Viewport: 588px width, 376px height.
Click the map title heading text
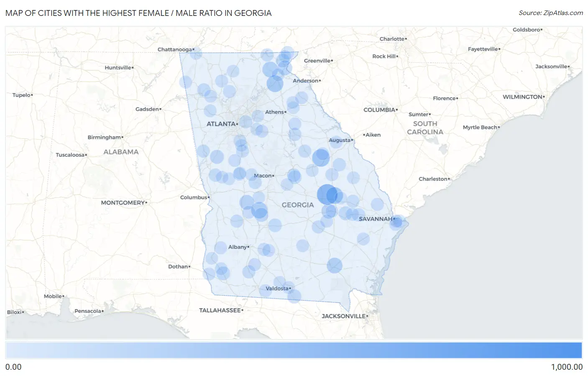(x=138, y=13)
